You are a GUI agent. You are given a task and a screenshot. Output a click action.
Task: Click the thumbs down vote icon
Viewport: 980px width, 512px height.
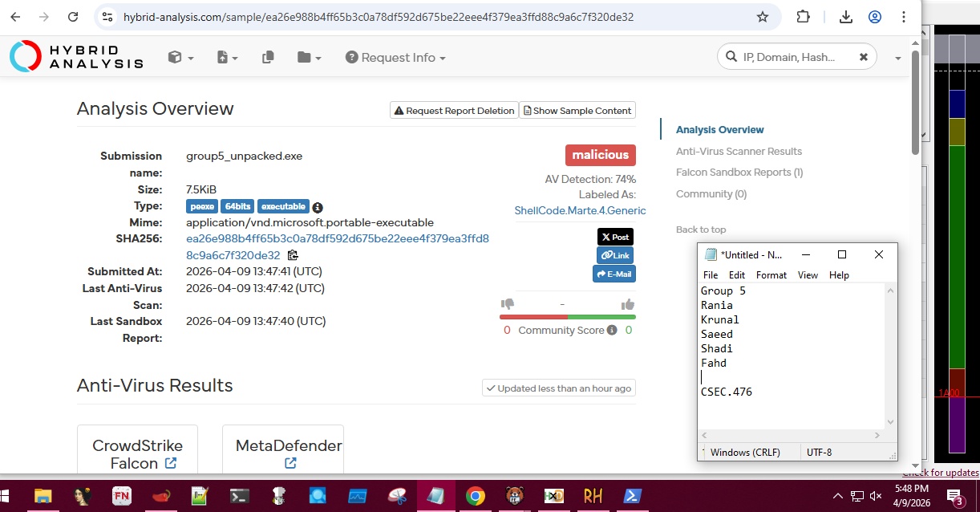coord(507,304)
